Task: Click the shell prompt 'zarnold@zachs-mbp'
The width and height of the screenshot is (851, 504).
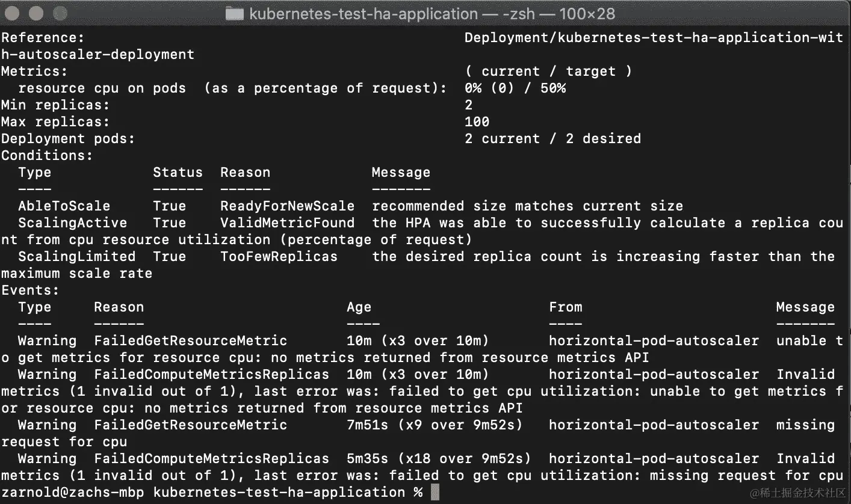Action: [x=73, y=493]
